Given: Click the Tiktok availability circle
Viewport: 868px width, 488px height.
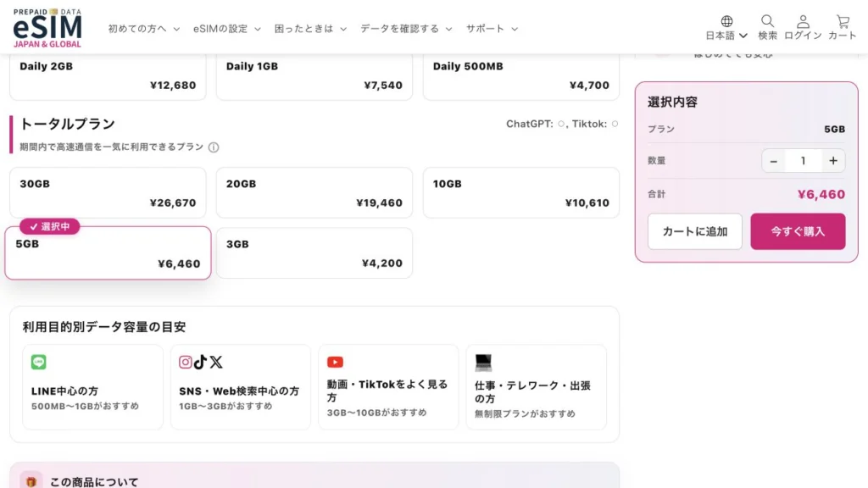Looking at the screenshot, I should 615,124.
